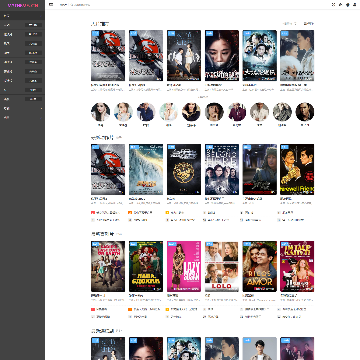Viewport: 360px width, 360px height.
Task: Open the last circular actor avatar
Action: pyautogui.click(x=305, y=112)
